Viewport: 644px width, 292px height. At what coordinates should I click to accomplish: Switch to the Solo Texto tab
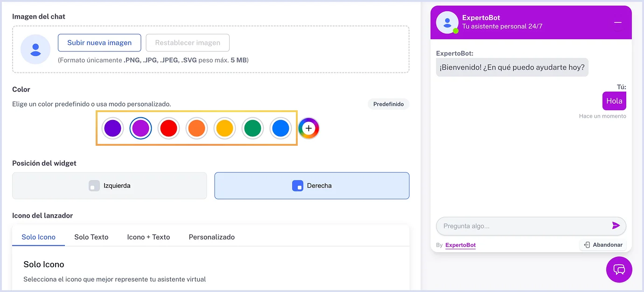coord(91,237)
